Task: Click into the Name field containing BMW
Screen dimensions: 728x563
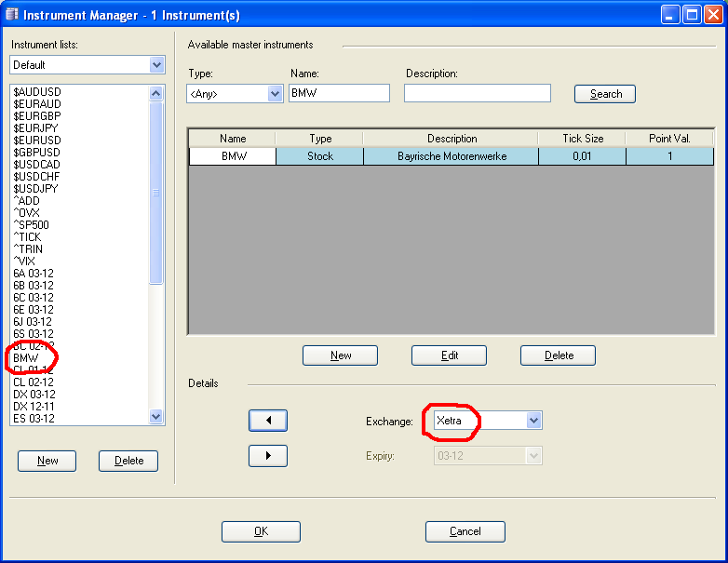Action: [339, 93]
